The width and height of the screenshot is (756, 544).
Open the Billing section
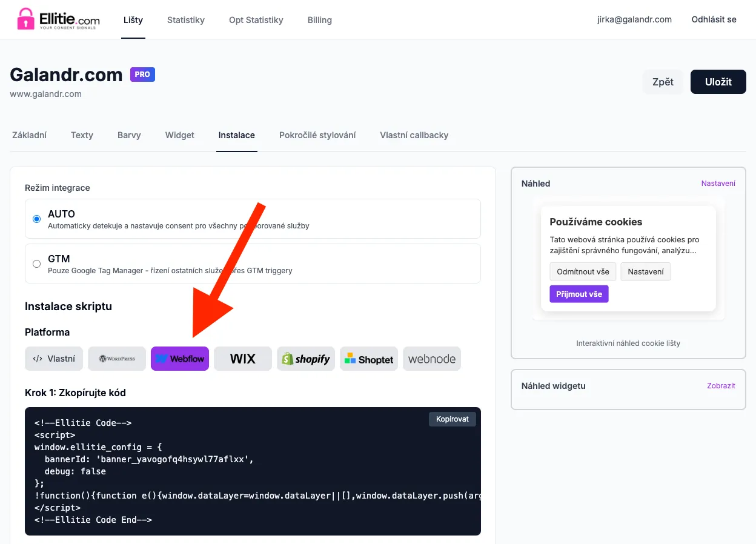point(319,20)
